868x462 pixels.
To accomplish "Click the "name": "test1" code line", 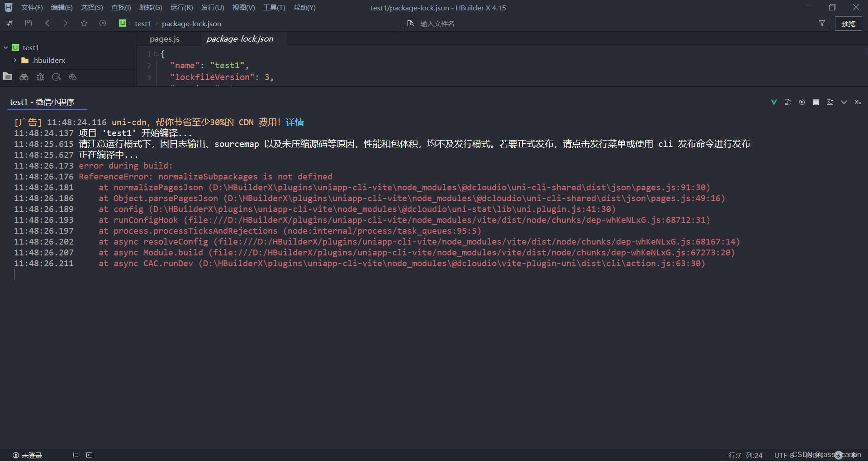I will pos(209,65).
